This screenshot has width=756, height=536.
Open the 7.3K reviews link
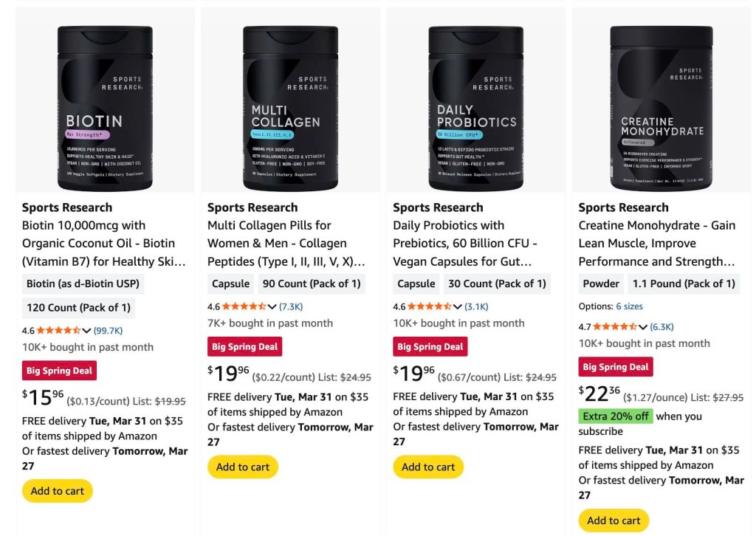point(291,306)
